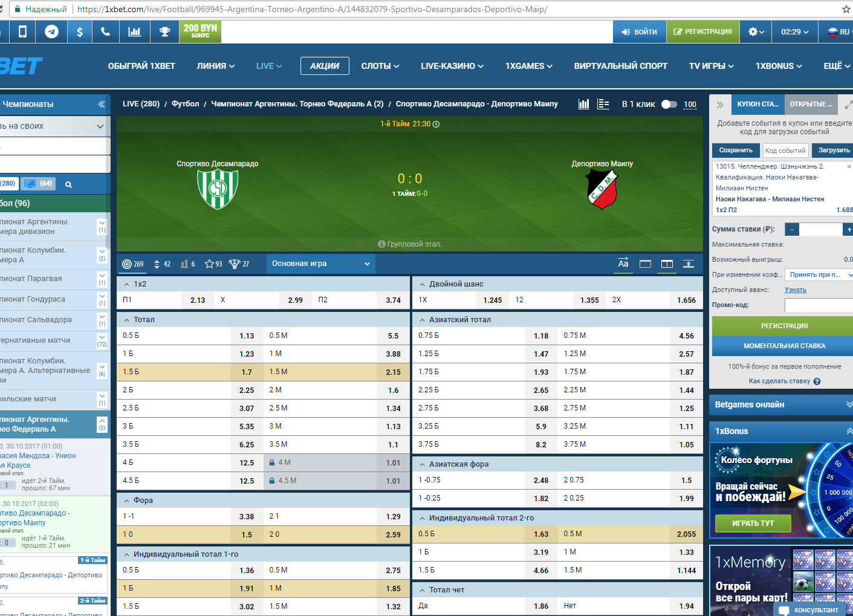Image resolution: width=853 pixels, height=616 pixels.
Task: Select the all markets 269 target icon
Action: pyautogui.click(x=133, y=264)
